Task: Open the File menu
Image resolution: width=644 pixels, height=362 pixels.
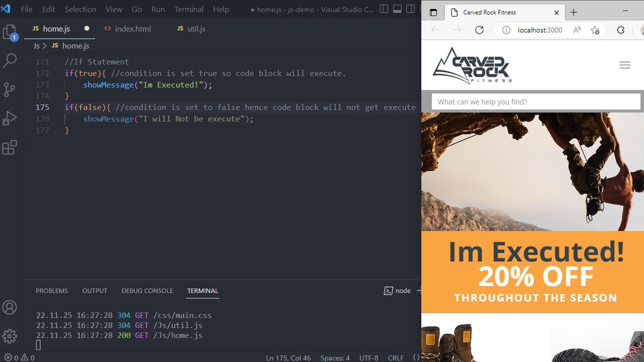Action: [27, 10]
